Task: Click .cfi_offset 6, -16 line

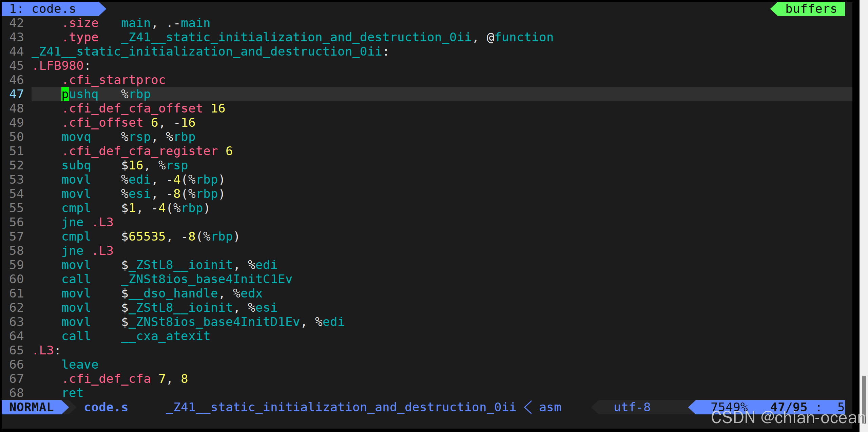Action: [129, 123]
